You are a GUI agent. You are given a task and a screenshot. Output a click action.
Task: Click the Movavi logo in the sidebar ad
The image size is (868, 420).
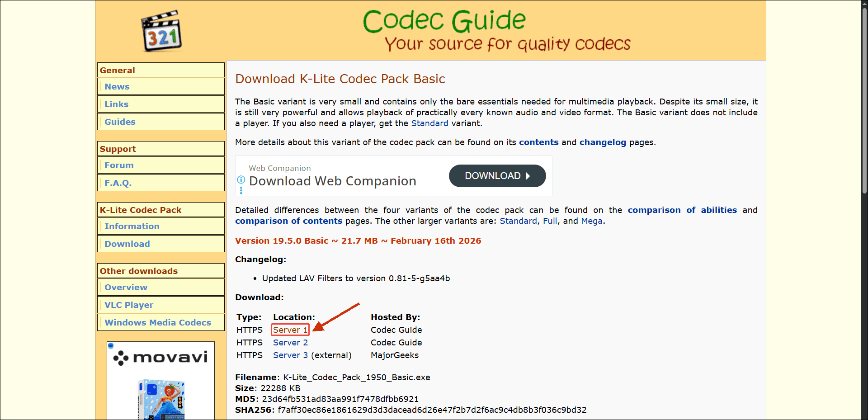pyautogui.click(x=160, y=357)
